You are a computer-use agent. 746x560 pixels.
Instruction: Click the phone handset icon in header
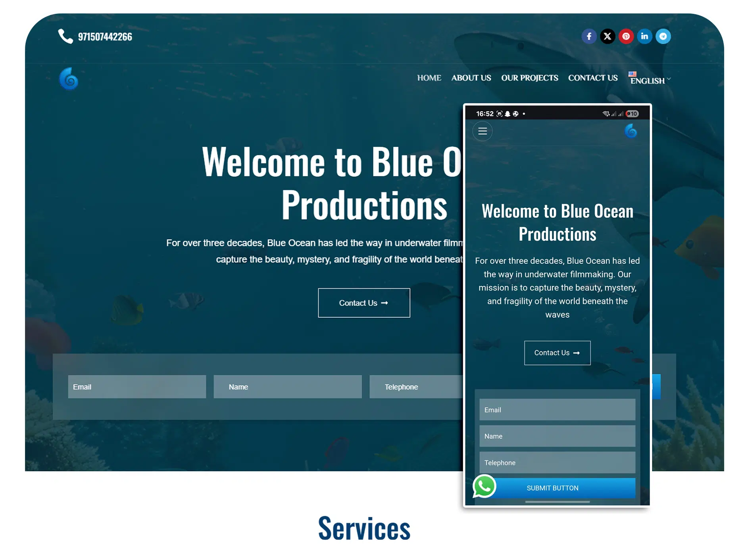pyautogui.click(x=65, y=36)
